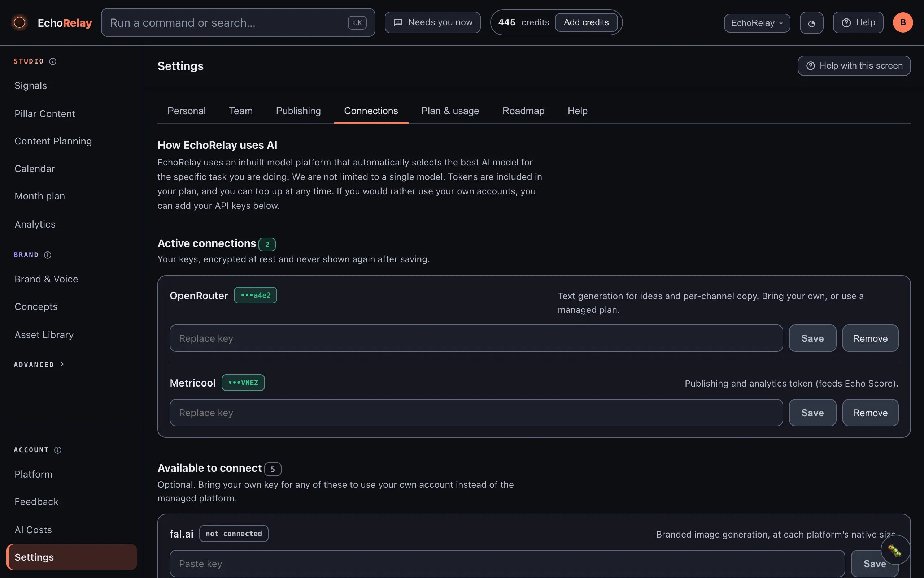Click the Studio section info icon
The image size is (924, 578).
pos(53,61)
